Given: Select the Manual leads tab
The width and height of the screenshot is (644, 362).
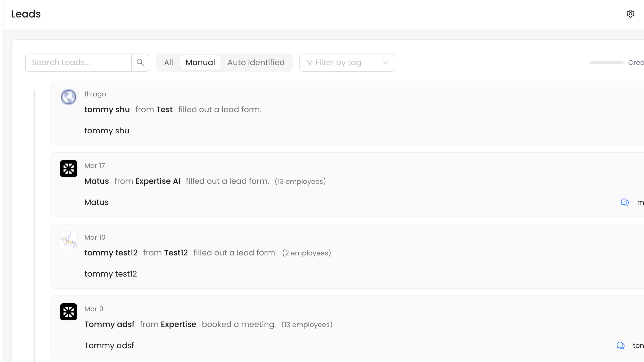Looking at the screenshot, I should coord(200,62).
